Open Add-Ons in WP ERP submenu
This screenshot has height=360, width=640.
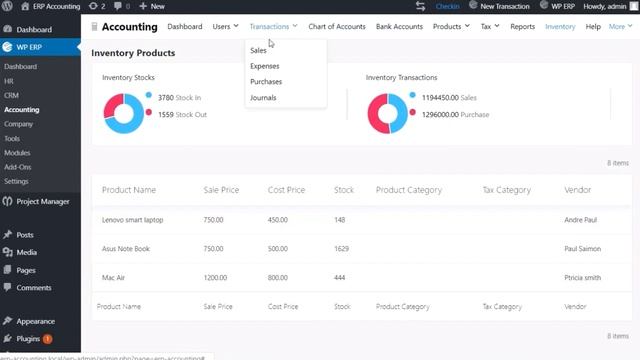(x=18, y=167)
